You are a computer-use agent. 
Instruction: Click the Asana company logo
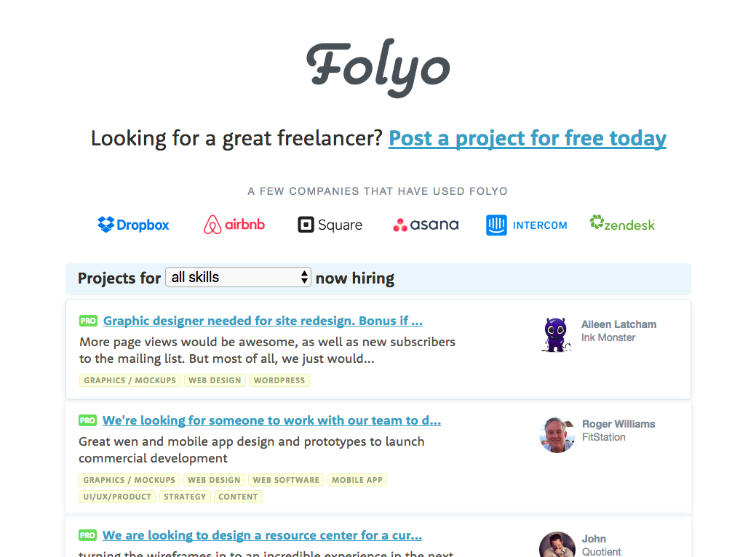(x=426, y=225)
